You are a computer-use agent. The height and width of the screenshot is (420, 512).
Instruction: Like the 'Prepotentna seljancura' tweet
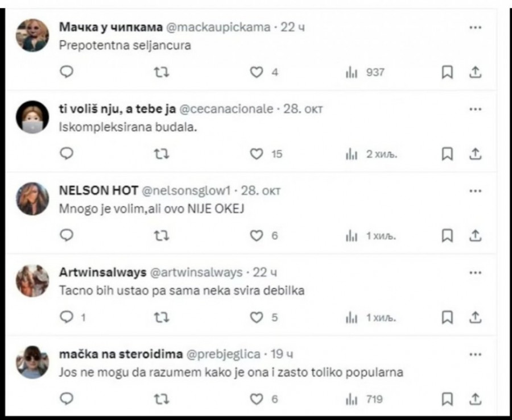(257, 72)
